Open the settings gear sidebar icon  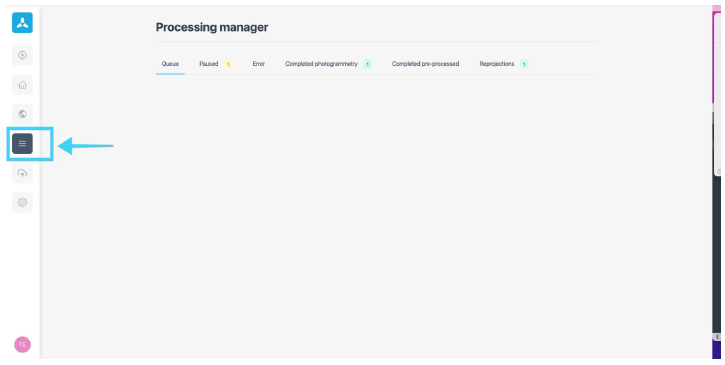[22, 202]
